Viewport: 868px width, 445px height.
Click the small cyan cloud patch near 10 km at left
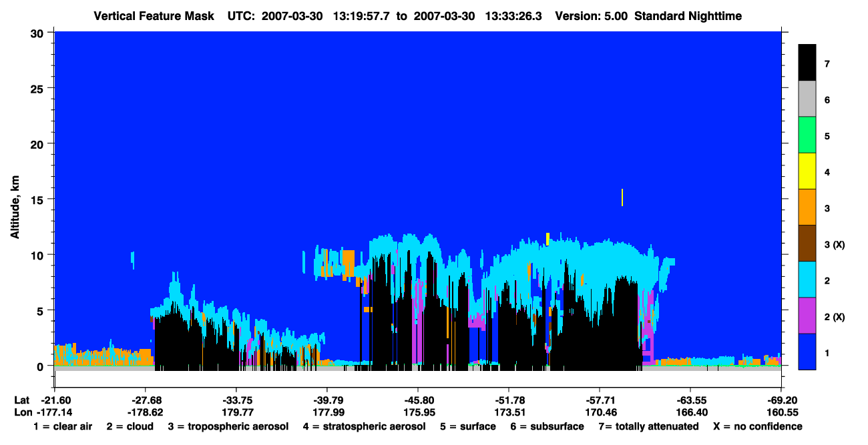click(x=132, y=260)
